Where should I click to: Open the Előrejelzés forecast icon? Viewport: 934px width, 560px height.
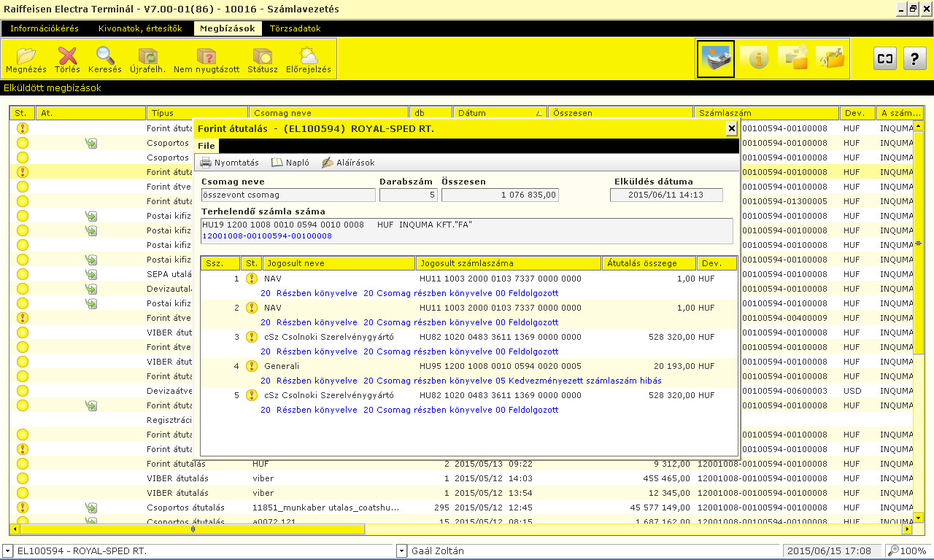308,60
